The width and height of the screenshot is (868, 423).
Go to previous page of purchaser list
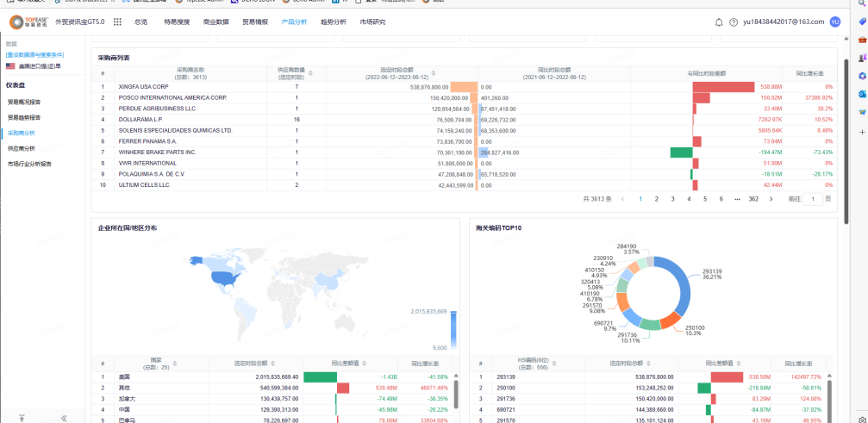622,199
